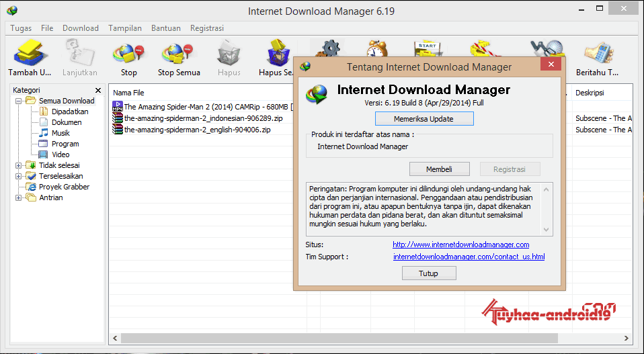Select the Antrian category label
644x354 pixels.
pyautogui.click(x=51, y=197)
